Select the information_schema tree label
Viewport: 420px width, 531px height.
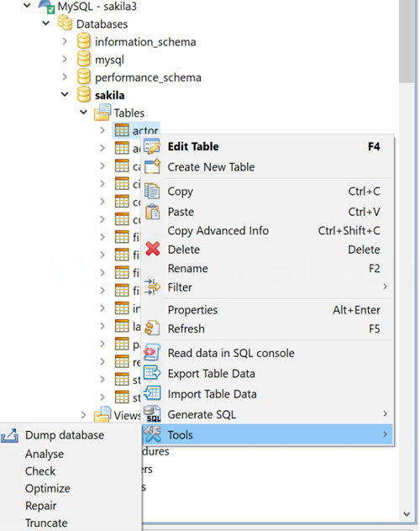coord(145,42)
